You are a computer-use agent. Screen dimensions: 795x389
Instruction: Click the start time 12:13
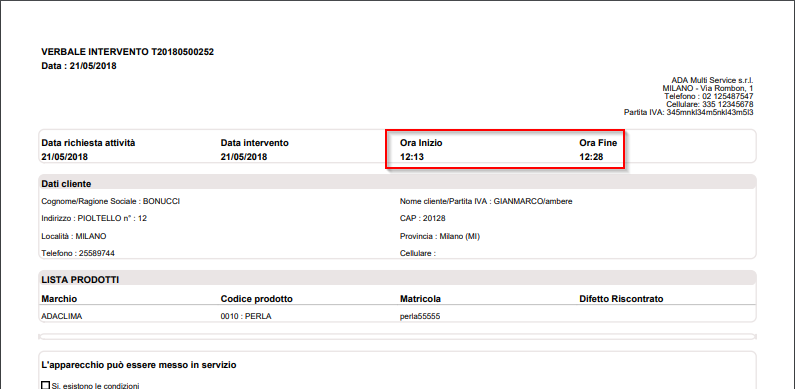click(412, 157)
